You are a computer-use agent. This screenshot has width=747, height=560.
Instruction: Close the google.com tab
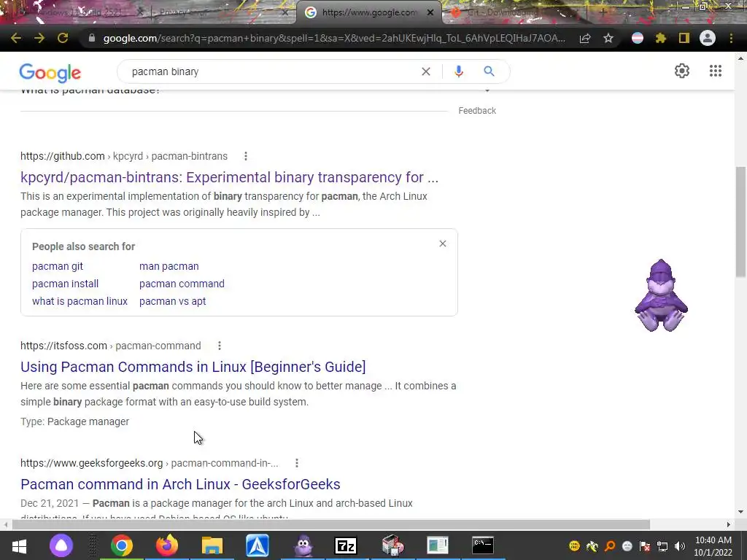430,12
